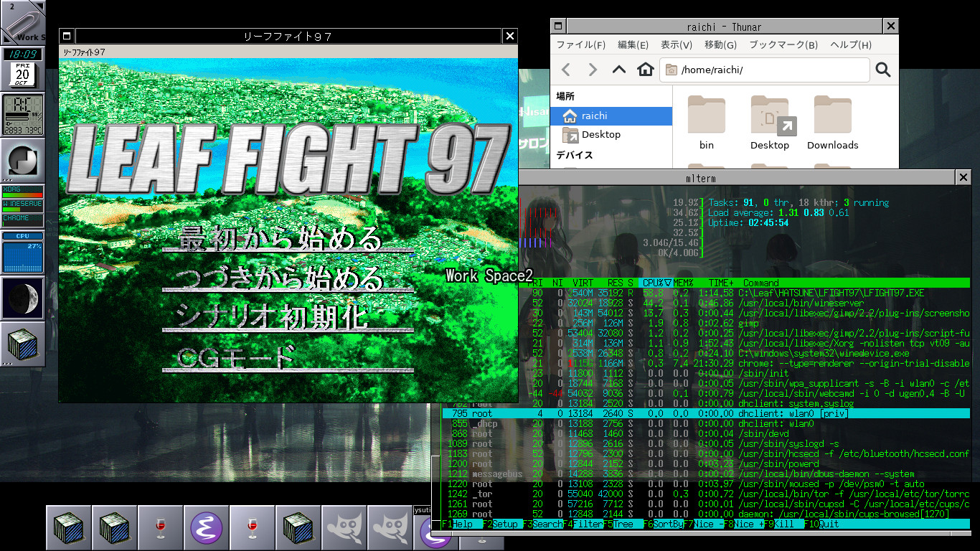
Task: Click F3 Search in htop footer
Action: point(543,524)
